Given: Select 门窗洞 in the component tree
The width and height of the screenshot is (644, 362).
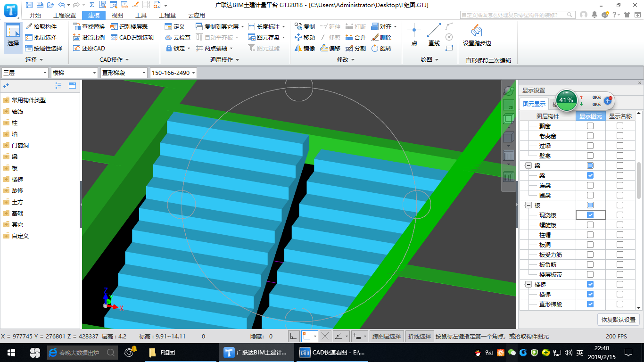Looking at the screenshot, I should 20,145.
